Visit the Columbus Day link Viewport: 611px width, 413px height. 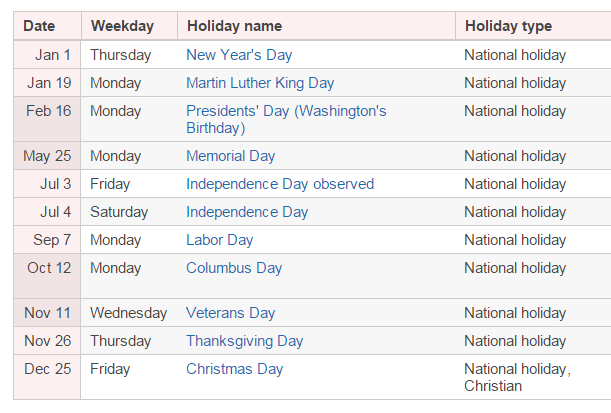(x=234, y=268)
